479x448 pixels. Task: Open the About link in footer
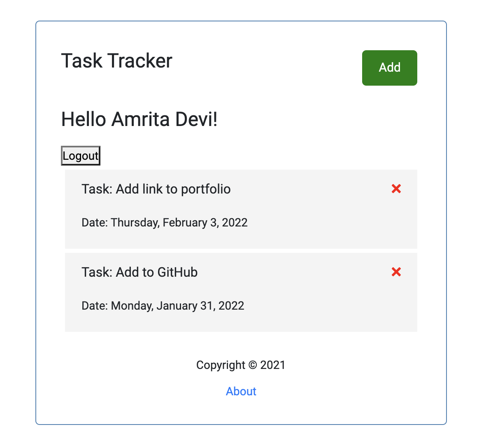click(241, 391)
